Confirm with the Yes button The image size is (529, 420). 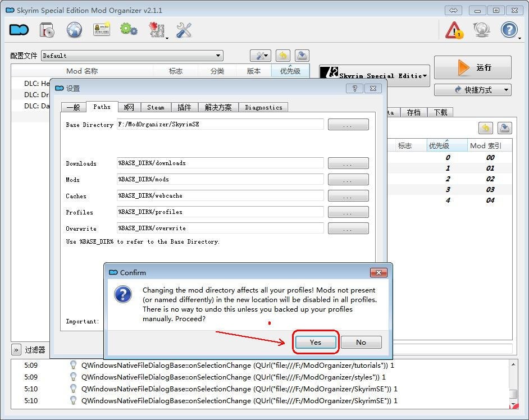[316, 342]
